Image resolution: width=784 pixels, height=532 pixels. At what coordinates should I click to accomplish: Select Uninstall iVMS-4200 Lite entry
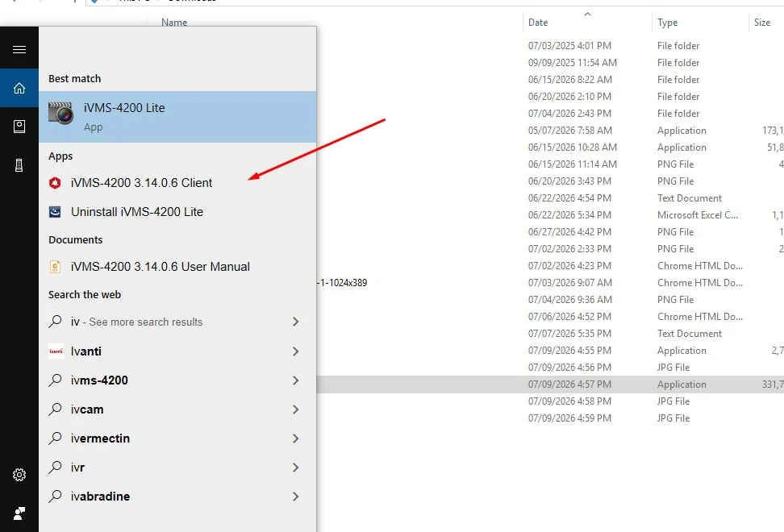(x=177, y=212)
